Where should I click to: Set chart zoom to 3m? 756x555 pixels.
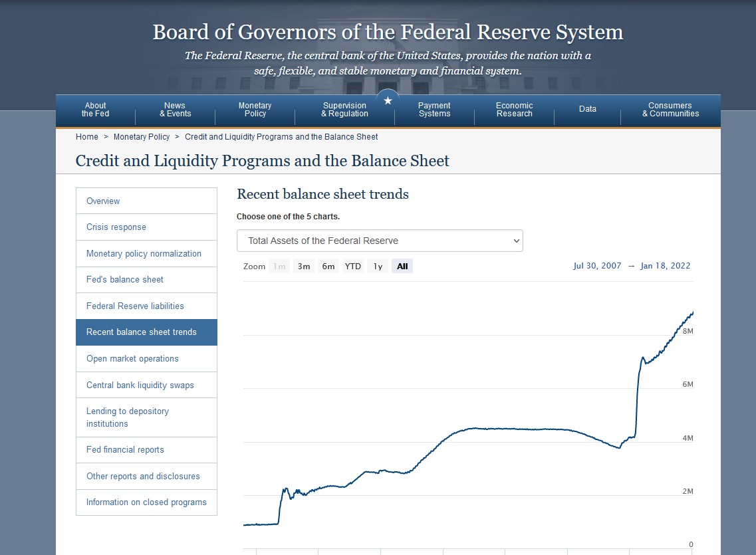[304, 266]
